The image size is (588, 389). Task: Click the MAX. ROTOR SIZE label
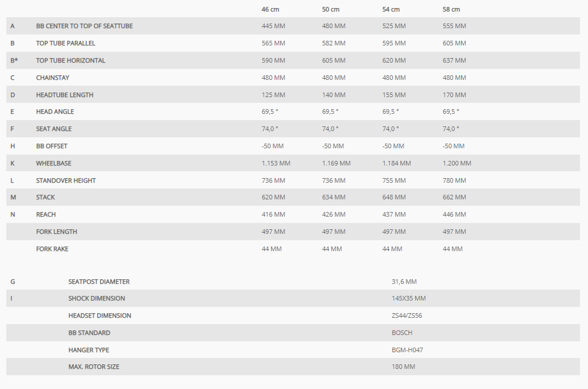coord(94,367)
